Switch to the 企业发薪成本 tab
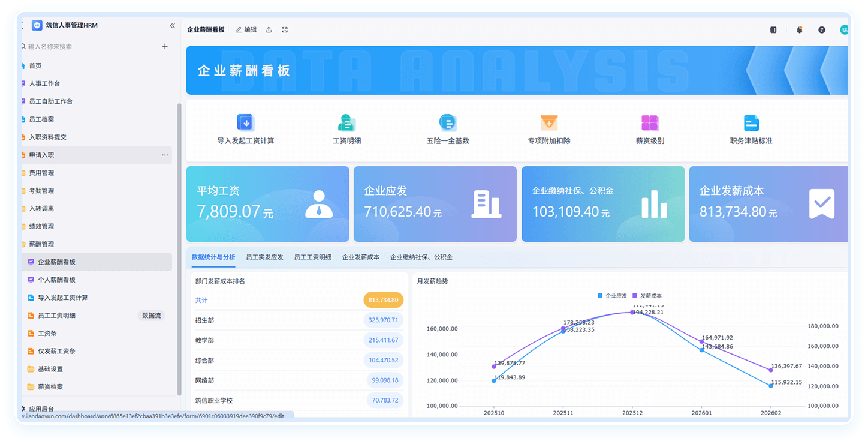Screen dimensions: 868x444 point(361,257)
